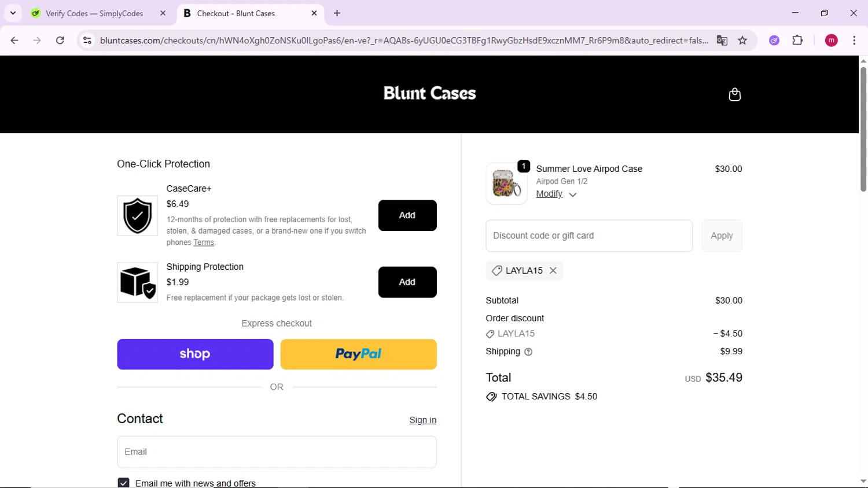The image size is (868, 488).
Task: Click the page vertical scrollbar
Action: click(863, 129)
